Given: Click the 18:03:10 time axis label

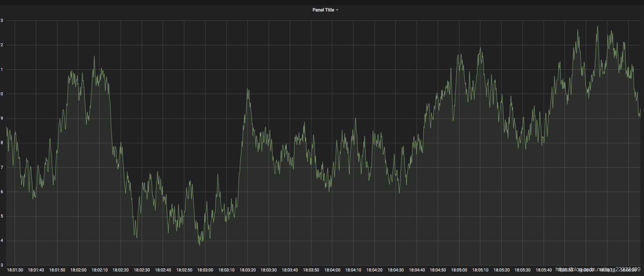Looking at the screenshot, I should tap(226, 270).
